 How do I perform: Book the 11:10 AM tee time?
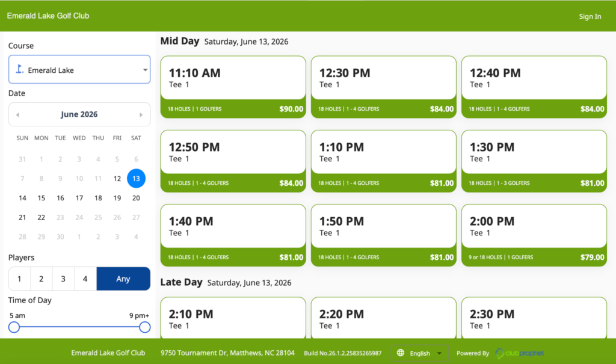click(233, 87)
